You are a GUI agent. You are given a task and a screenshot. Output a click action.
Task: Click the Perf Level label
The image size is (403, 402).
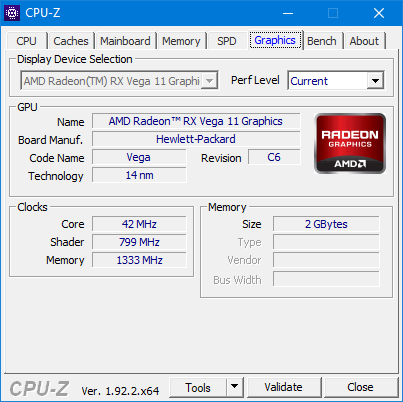[255, 80]
